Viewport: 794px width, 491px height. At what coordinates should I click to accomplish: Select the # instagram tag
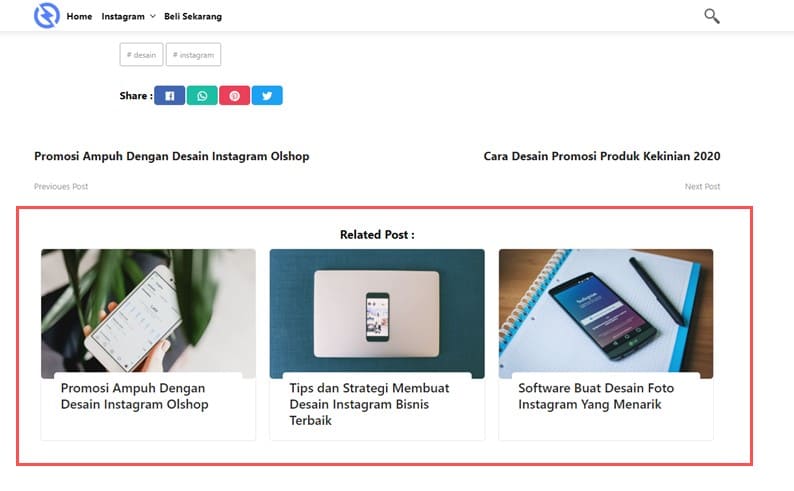pos(193,55)
